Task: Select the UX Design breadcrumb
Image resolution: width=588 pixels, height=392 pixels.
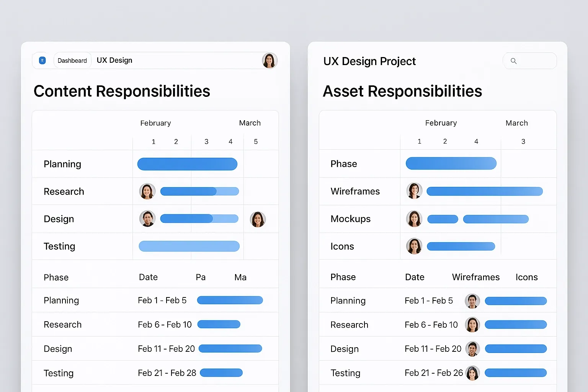Action: pos(114,60)
